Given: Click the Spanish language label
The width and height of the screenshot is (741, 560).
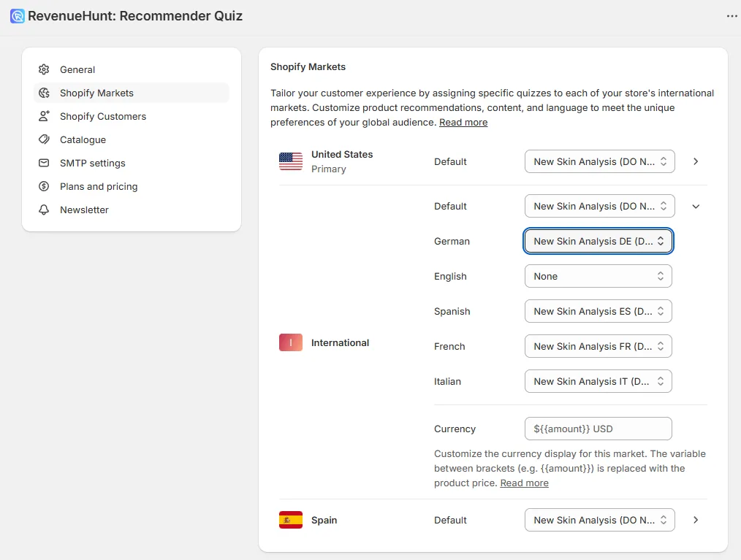Looking at the screenshot, I should (x=452, y=311).
